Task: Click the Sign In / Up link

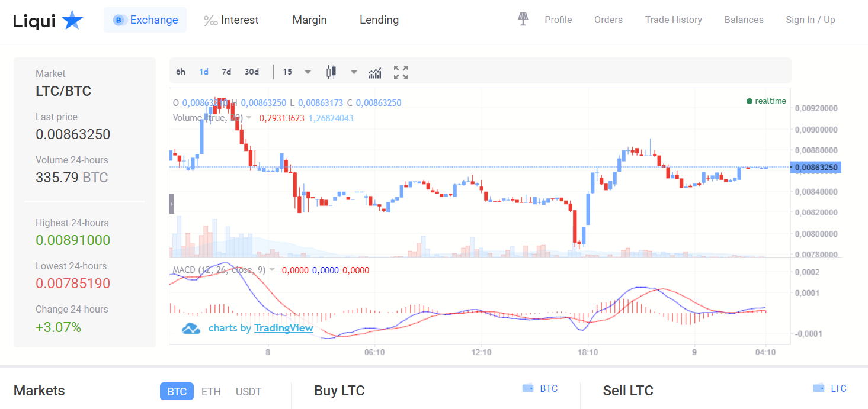Action: point(810,20)
